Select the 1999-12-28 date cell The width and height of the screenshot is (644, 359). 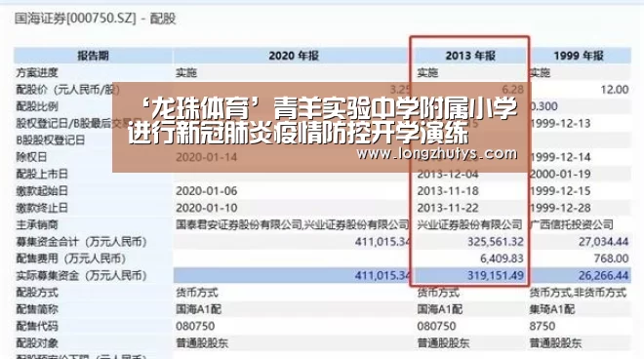point(560,208)
